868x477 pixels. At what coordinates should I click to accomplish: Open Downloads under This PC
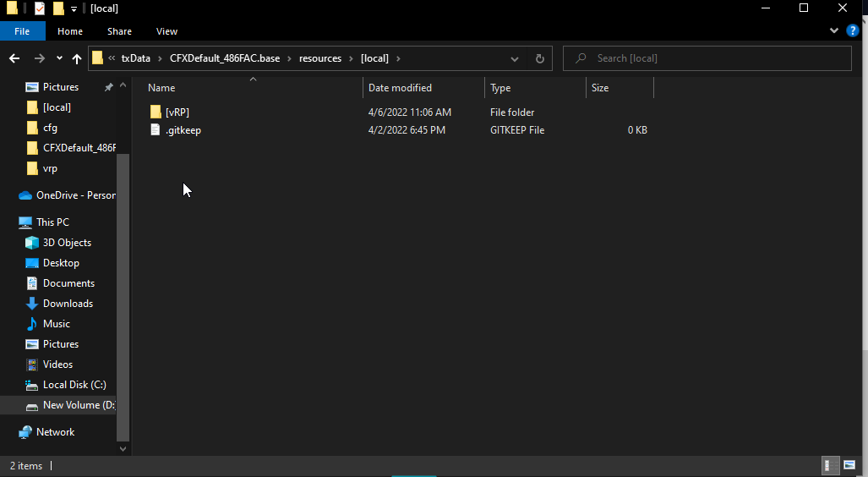point(68,304)
